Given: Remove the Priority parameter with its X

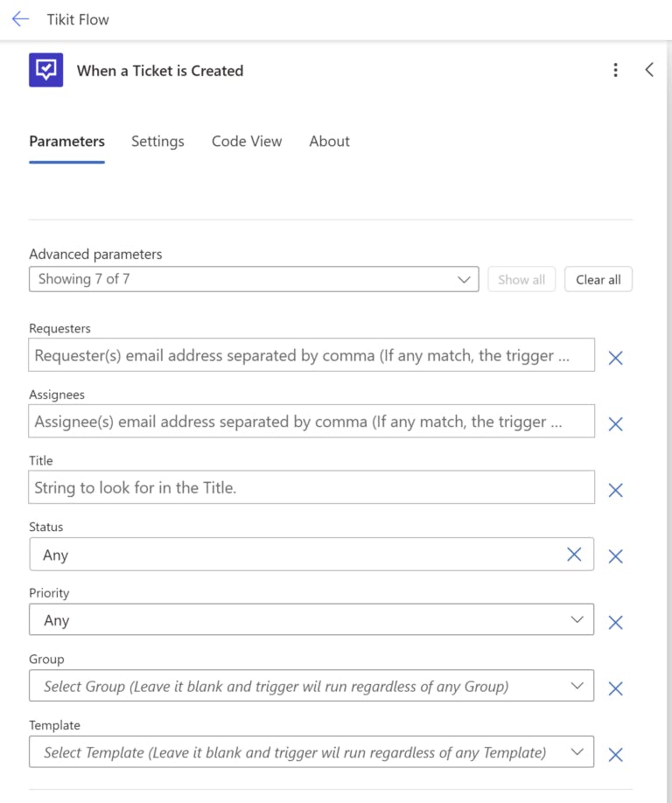Looking at the screenshot, I should (615, 622).
